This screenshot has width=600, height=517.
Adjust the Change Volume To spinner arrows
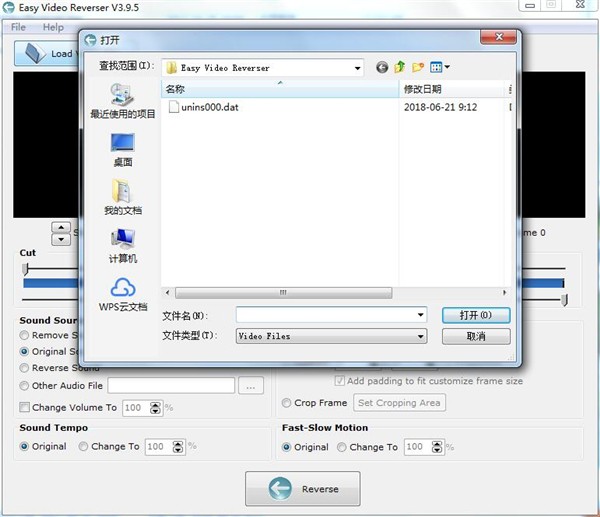click(x=155, y=408)
